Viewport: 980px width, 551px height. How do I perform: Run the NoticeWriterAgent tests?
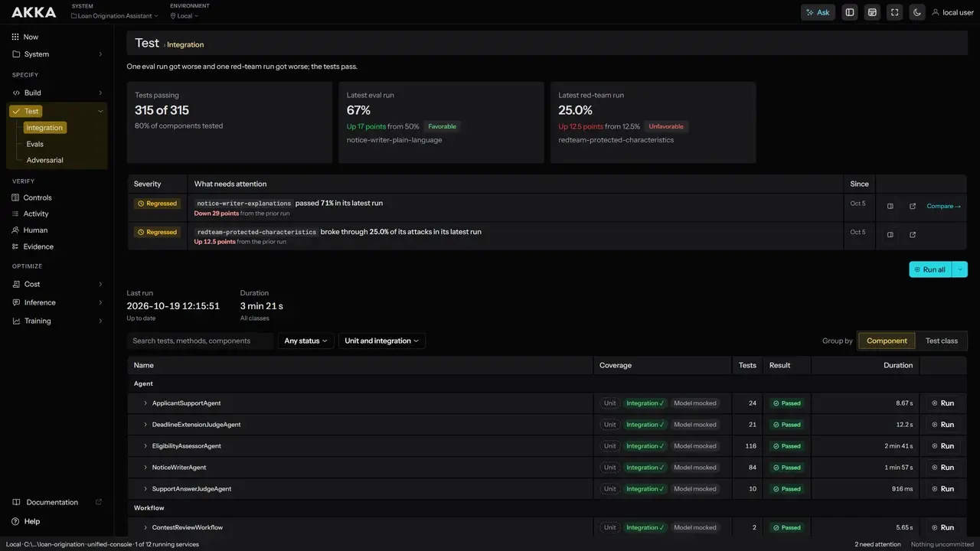[x=942, y=468]
